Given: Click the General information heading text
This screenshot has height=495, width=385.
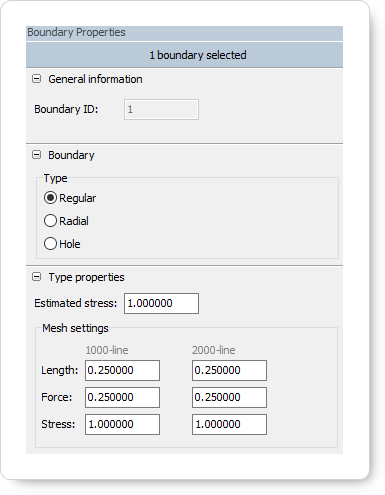Looking at the screenshot, I should pos(95,79).
